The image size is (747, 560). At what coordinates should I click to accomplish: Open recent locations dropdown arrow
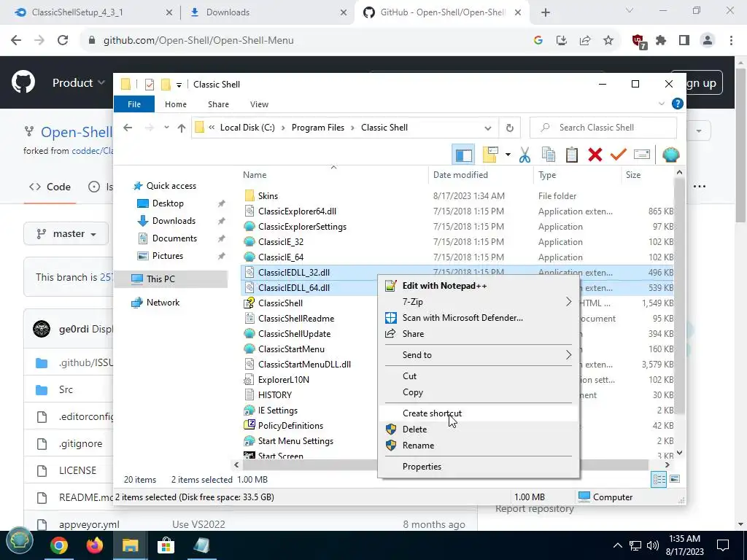pos(166,128)
